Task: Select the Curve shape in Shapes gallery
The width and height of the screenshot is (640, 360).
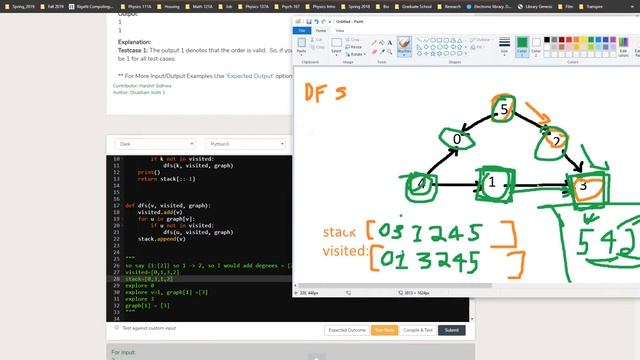Action: pyautogui.click(x=426, y=40)
